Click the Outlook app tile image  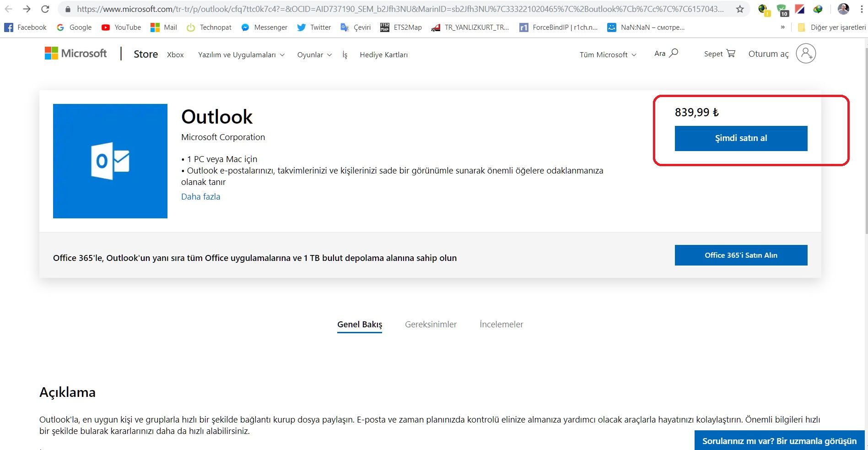coord(110,161)
